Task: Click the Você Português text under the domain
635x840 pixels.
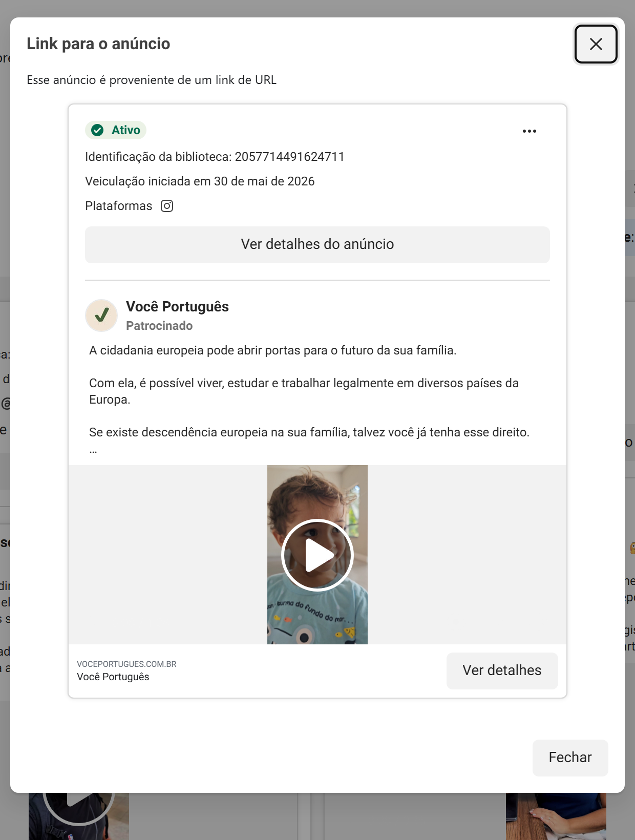Action: [x=113, y=677]
